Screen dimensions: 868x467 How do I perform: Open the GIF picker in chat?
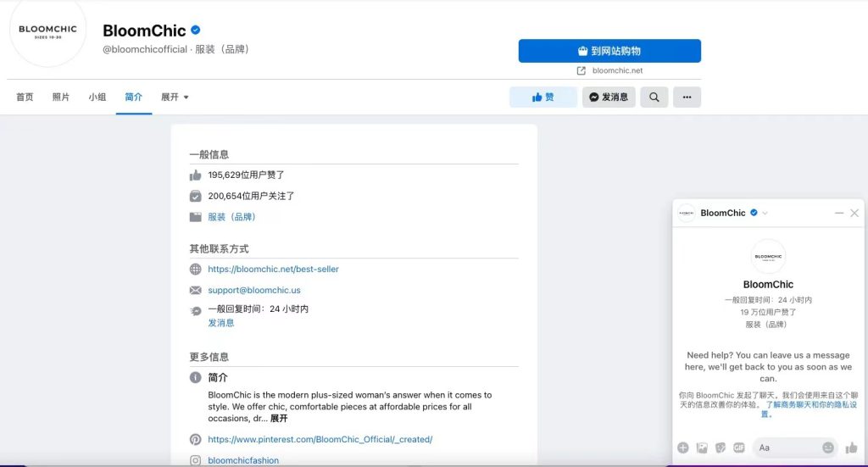point(739,448)
